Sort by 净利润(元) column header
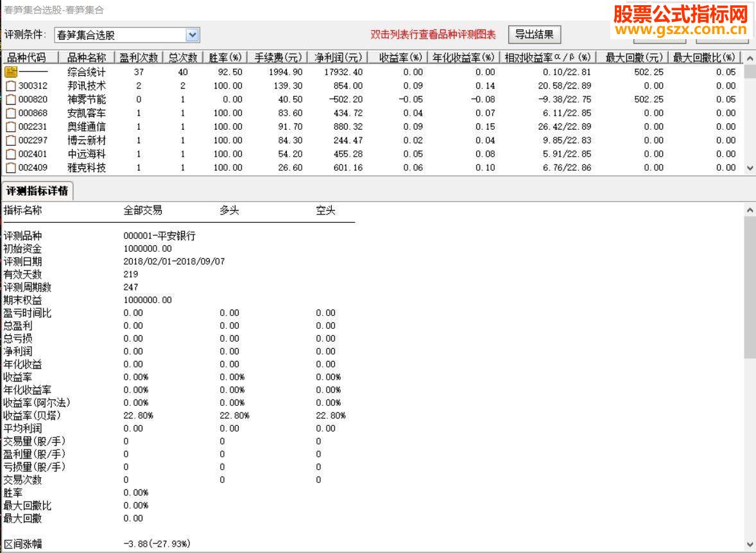Screen dimensions: 756x553 coord(338,57)
